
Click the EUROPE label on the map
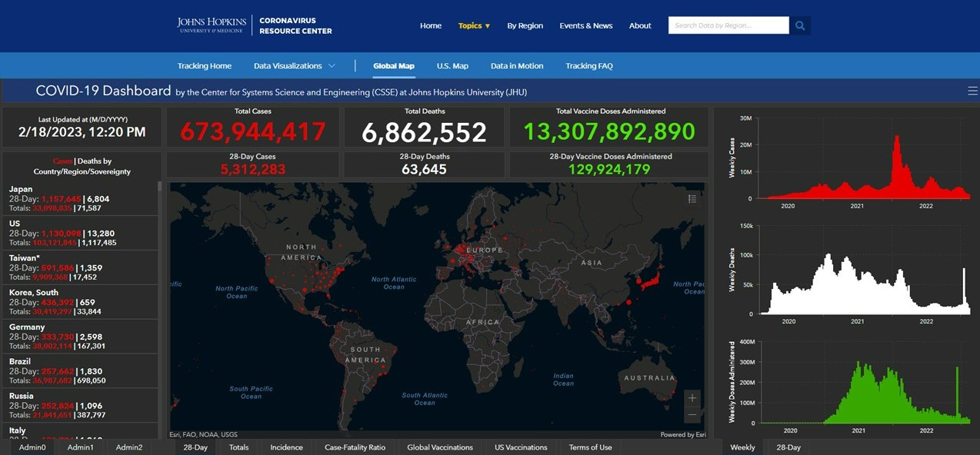pos(485,251)
